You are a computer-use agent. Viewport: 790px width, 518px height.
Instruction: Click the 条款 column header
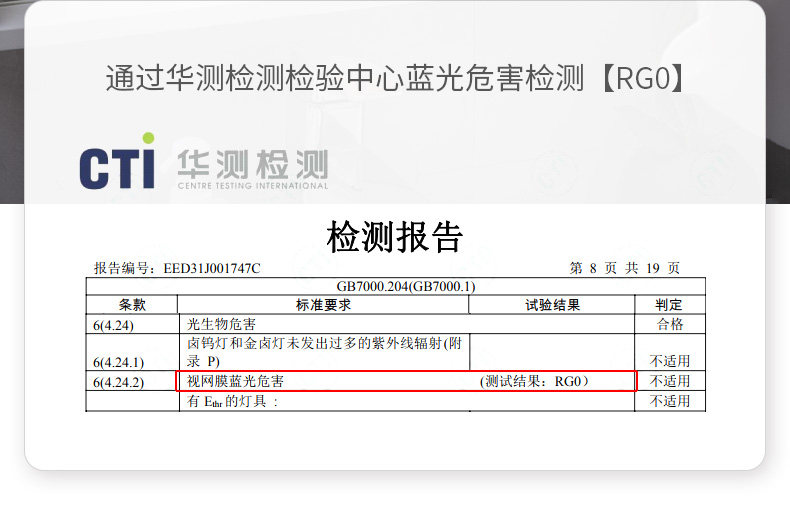[132, 305]
